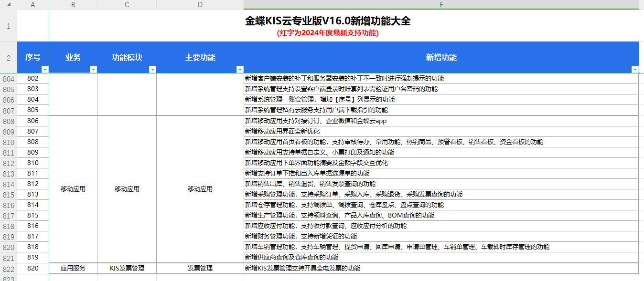The height and width of the screenshot is (281, 644).
Task: Click the cell about 增加【序号】列显示
Action: click(x=441, y=99)
